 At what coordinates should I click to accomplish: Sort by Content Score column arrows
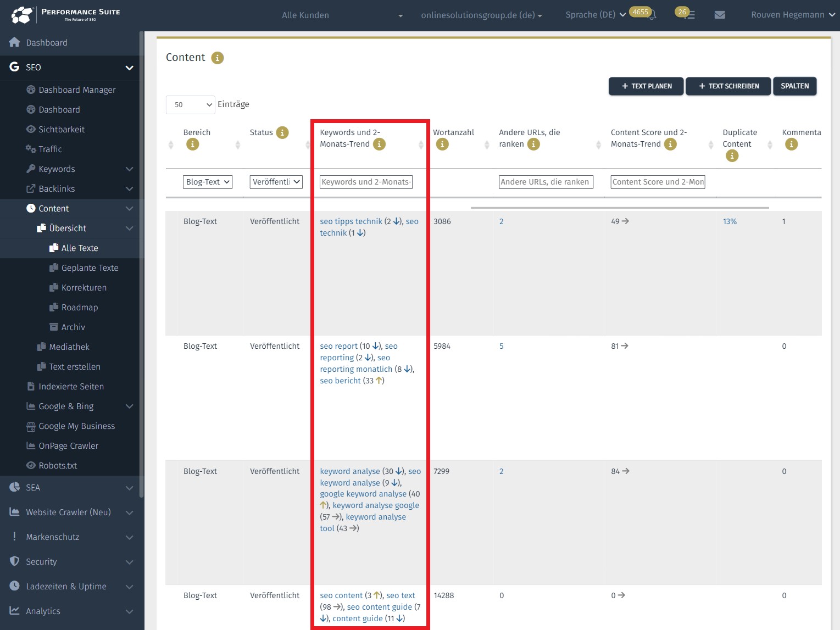coord(711,145)
